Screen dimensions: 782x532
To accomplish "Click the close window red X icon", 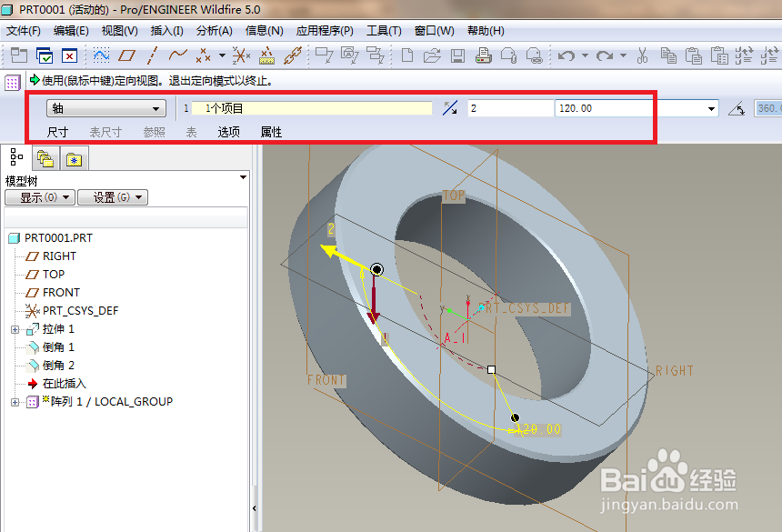I will click(x=69, y=55).
